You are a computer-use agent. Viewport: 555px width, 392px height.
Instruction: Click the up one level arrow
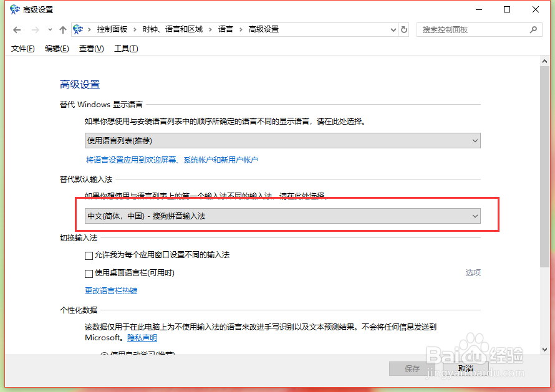[63, 29]
